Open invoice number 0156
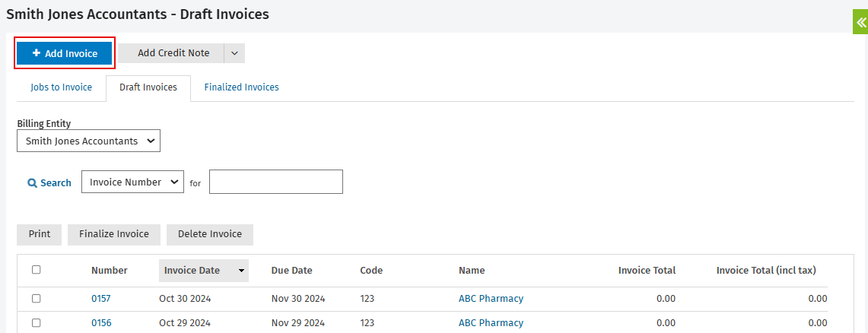Screen dimensions: 868x333 (x=101, y=323)
